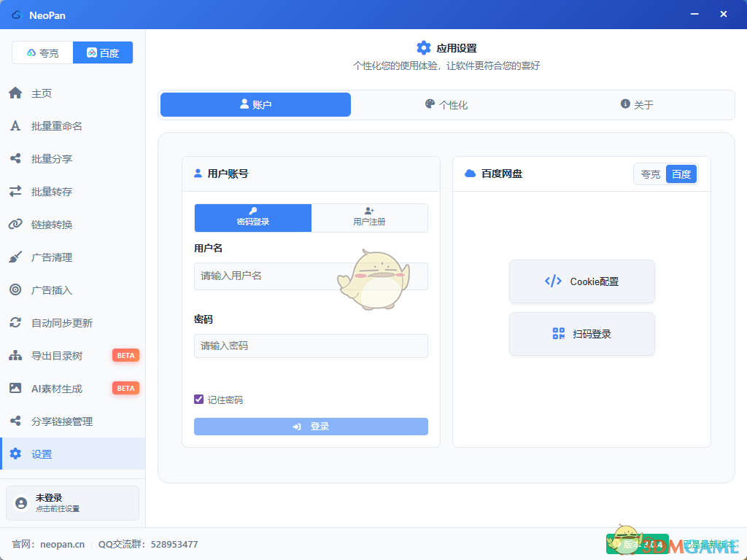Open 导出目录树 directory tree icon

(x=15, y=356)
